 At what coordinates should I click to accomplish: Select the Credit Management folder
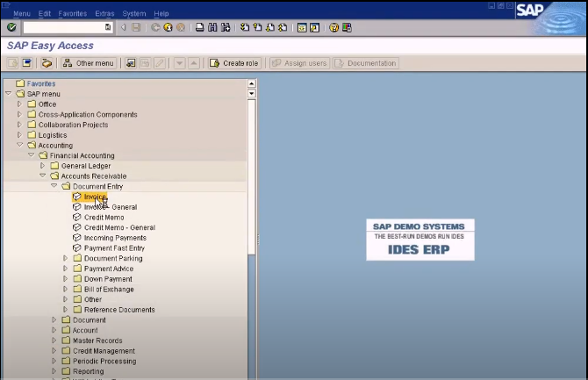(104, 351)
